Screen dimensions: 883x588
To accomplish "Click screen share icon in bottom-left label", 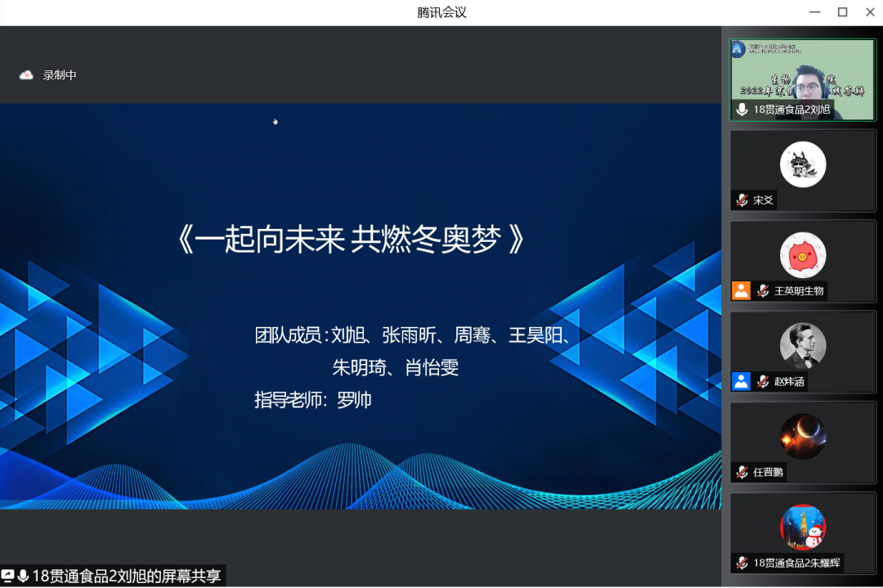I will (x=8, y=576).
